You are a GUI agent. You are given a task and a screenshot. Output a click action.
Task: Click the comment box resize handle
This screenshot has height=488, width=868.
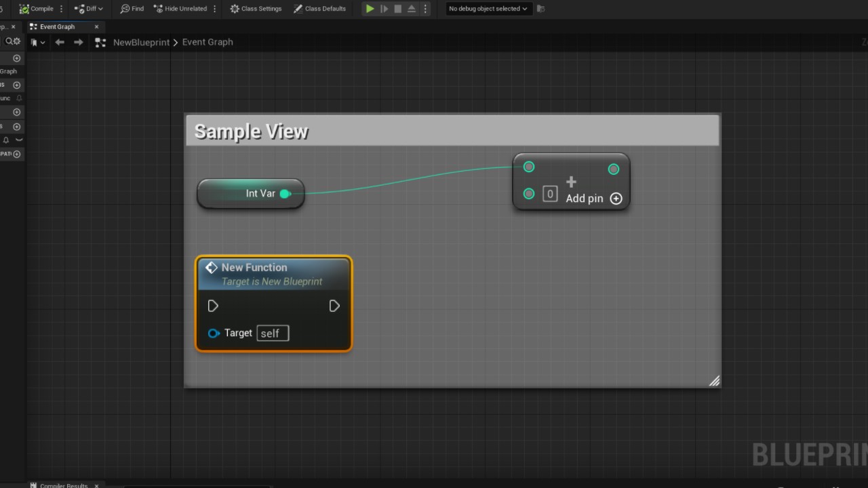714,381
